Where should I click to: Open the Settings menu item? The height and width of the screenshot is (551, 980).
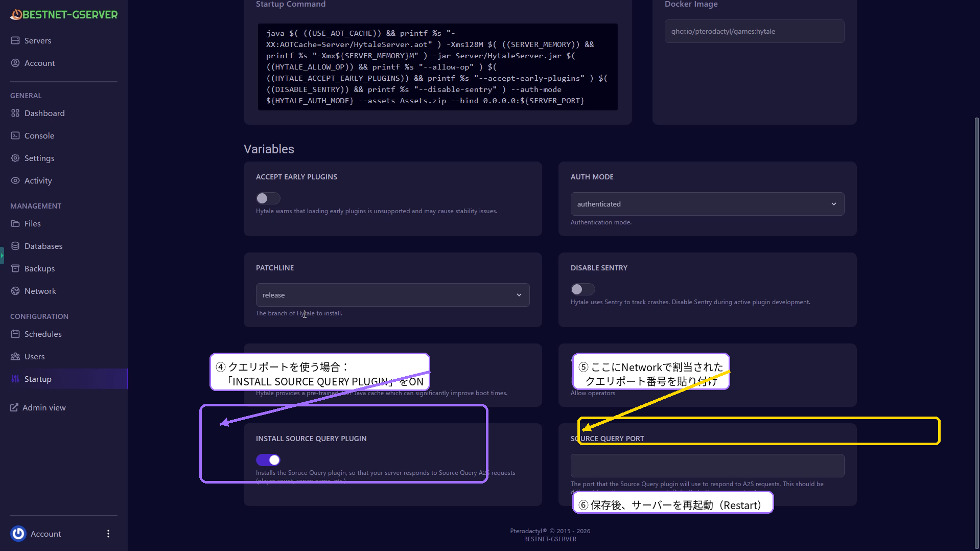(x=39, y=158)
